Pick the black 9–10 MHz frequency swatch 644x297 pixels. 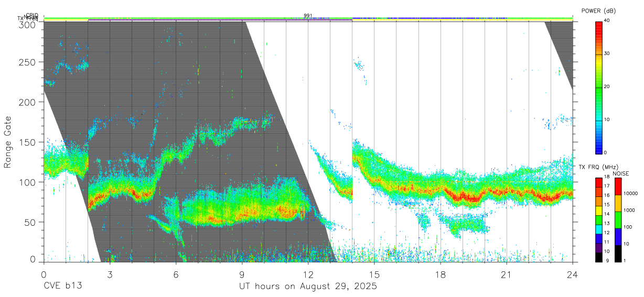click(599, 256)
